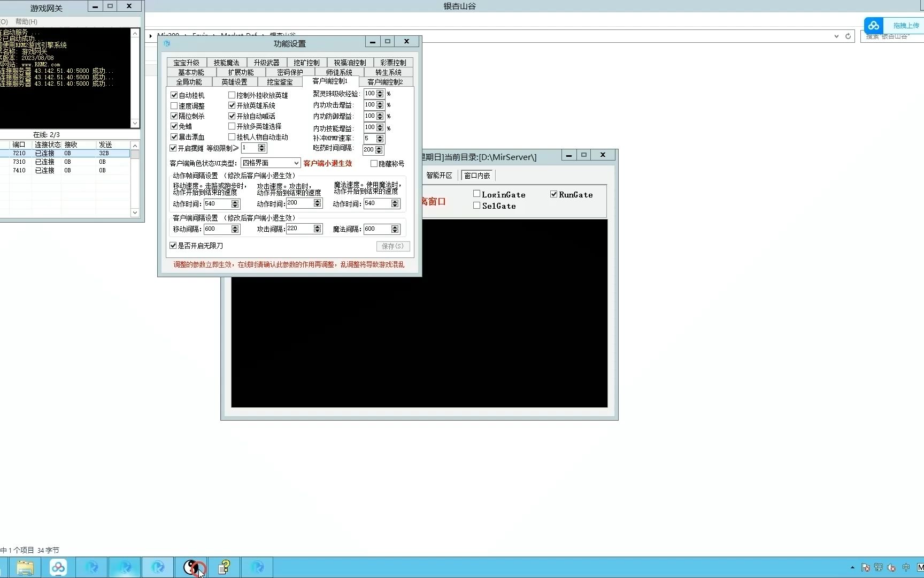Screen dimensions: 924x578
Task: Click the rightmost blue globe taskbar icon
Action: tap(257, 567)
